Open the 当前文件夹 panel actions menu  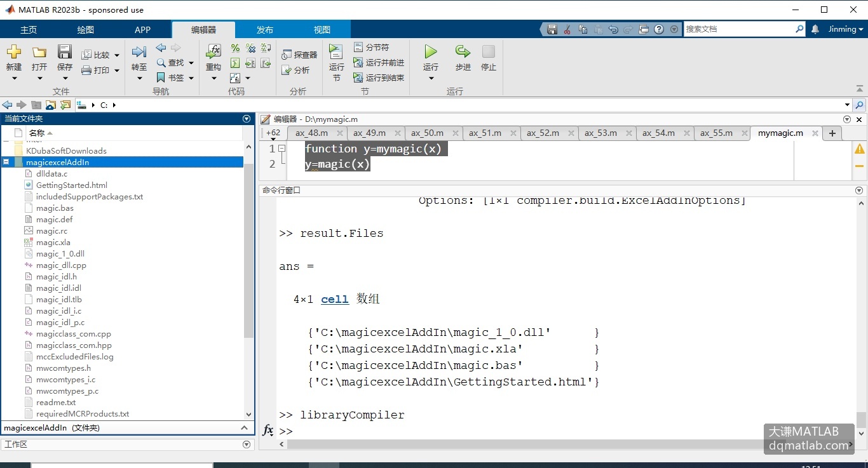pyautogui.click(x=247, y=119)
